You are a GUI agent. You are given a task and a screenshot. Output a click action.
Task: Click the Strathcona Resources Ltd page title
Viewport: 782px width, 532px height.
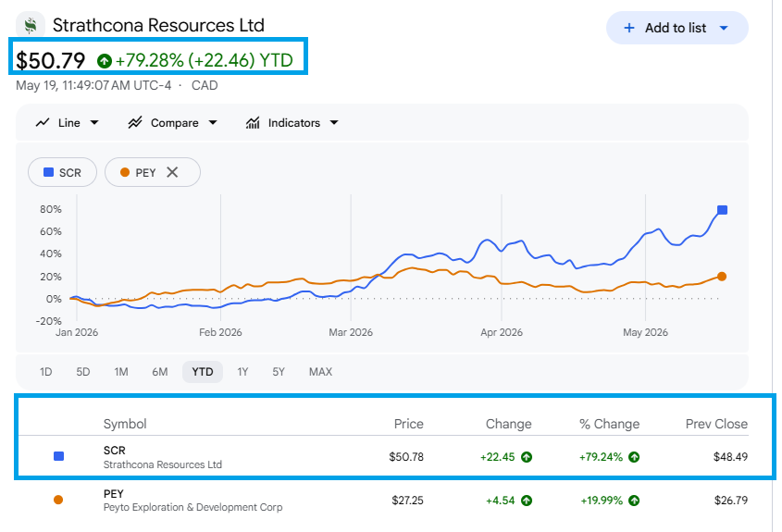[158, 25]
